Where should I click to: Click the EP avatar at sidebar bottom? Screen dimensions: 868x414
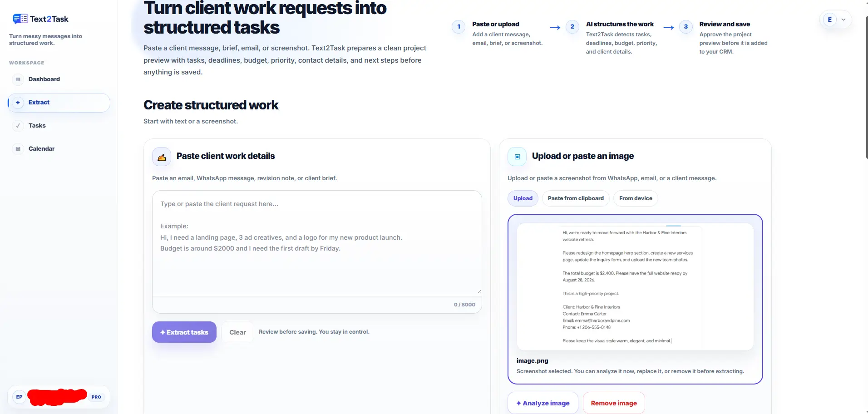click(x=19, y=397)
